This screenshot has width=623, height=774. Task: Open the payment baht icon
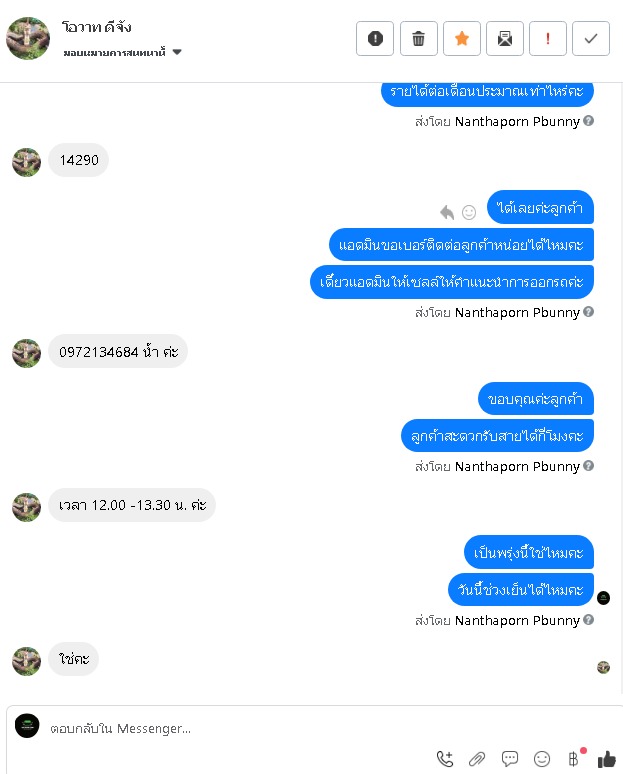(x=575, y=758)
